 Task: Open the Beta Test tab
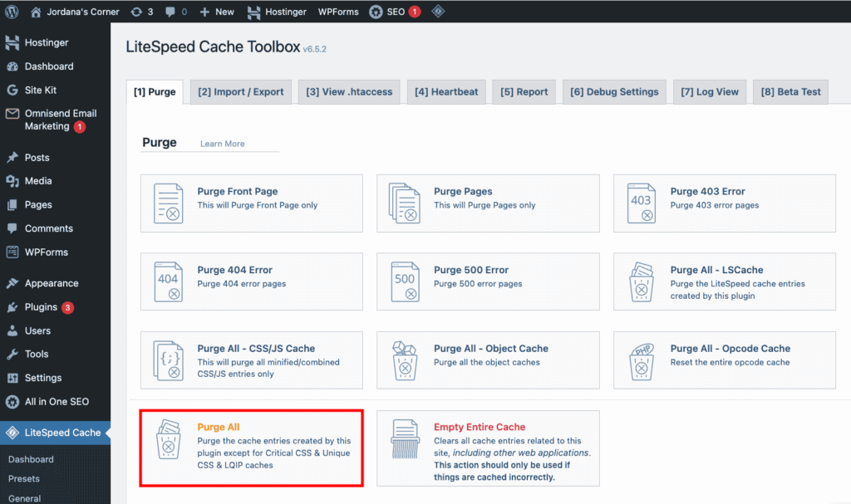[790, 92]
